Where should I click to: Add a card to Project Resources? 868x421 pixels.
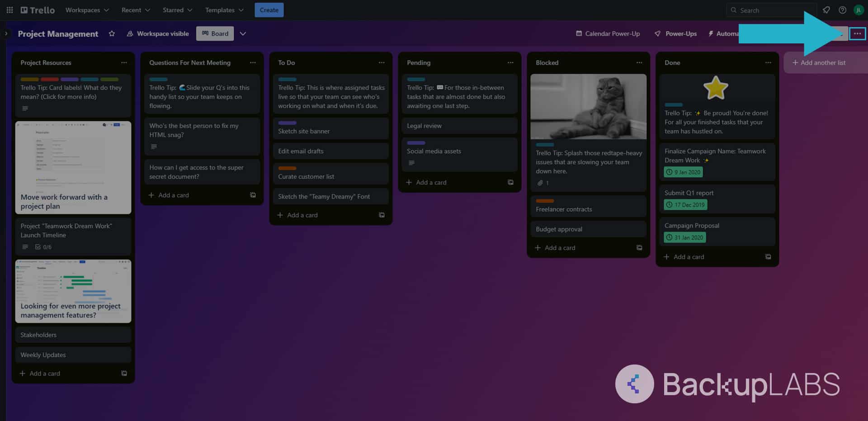click(x=40, y=374)
